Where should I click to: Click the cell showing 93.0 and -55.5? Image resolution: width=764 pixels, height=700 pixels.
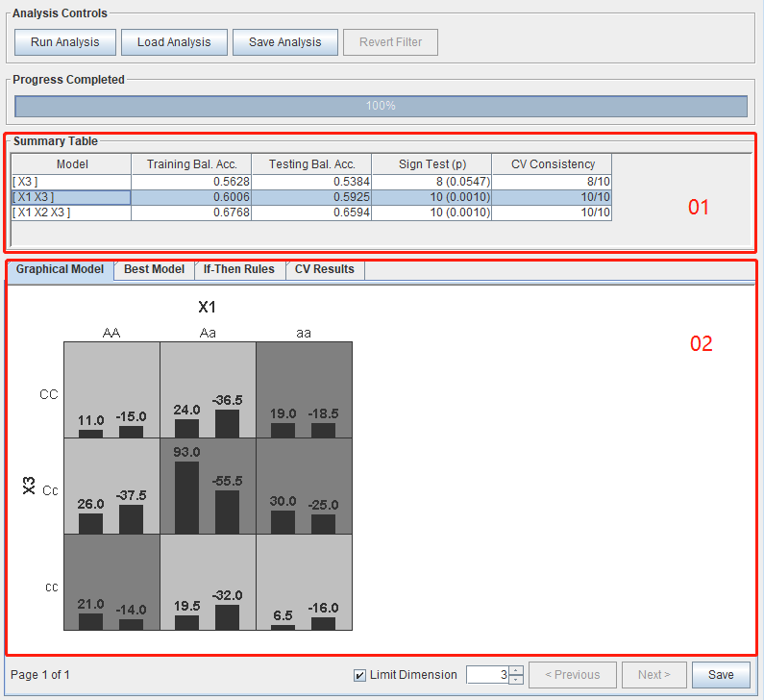208,486
